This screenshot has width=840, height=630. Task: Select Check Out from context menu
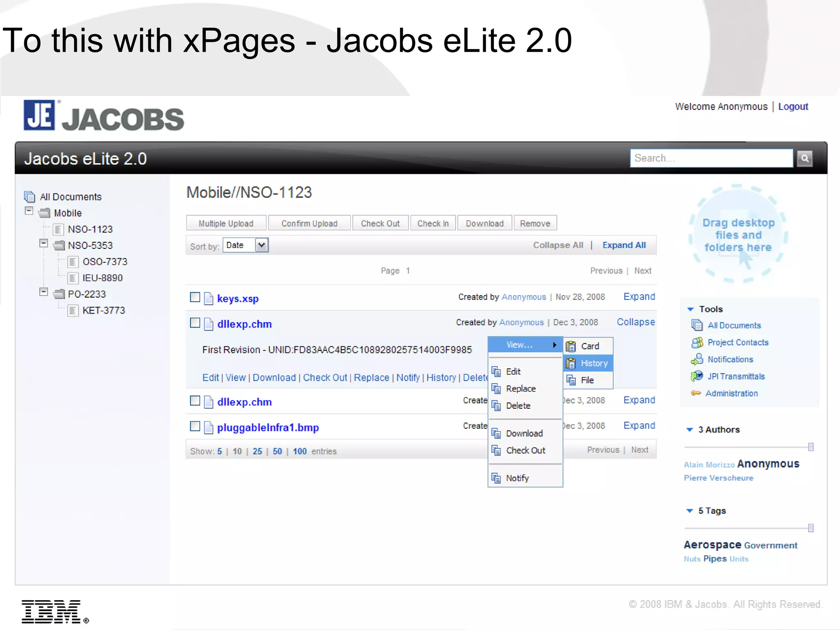[525, 450]
